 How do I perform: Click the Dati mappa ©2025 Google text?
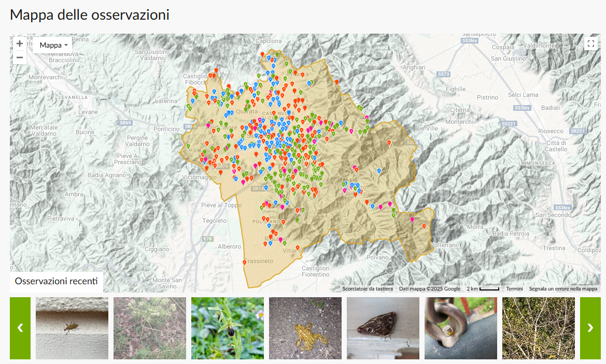coord(430,289)
